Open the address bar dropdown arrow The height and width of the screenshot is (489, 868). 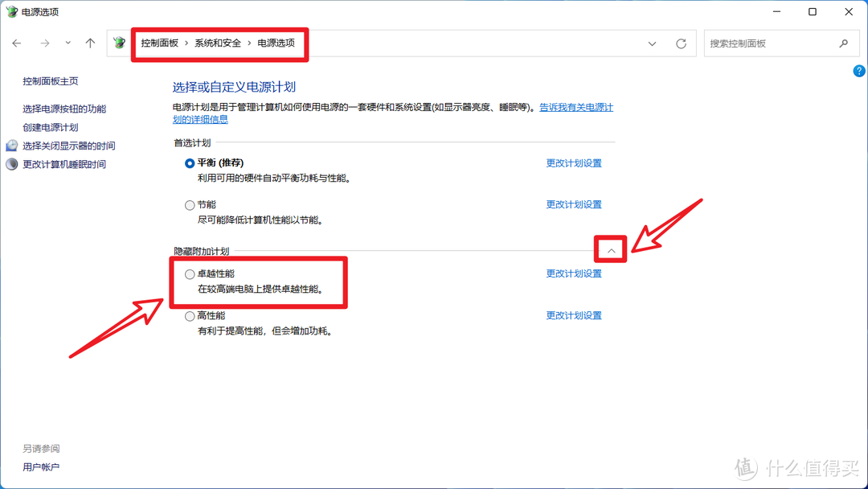pyautogui.click(x=652, y=43)
